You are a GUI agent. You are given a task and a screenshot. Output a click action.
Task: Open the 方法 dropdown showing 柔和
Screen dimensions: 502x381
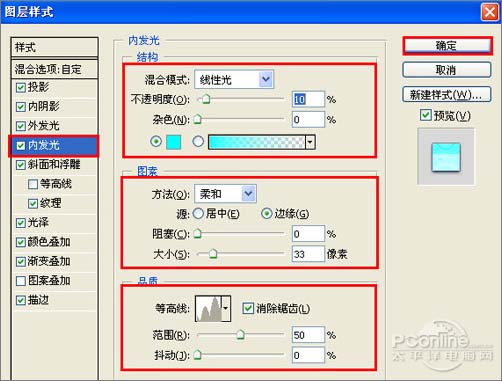225,194
